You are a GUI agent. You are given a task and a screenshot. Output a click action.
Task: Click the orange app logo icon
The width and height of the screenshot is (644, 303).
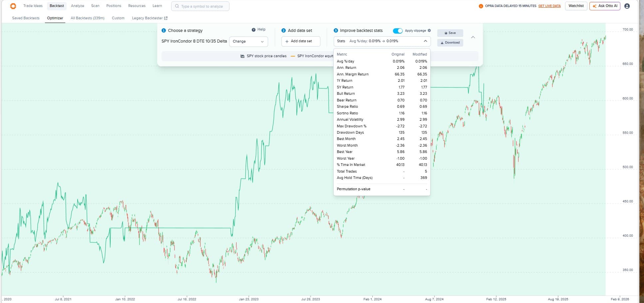(x=13, y=6)
